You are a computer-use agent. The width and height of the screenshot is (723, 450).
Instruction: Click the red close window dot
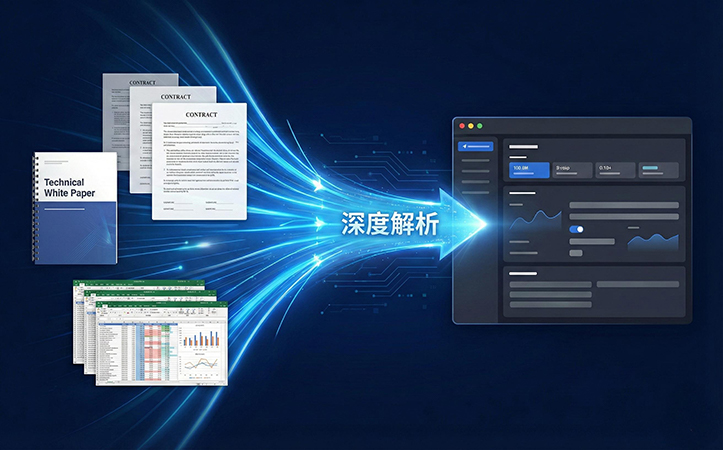point(460,126)
